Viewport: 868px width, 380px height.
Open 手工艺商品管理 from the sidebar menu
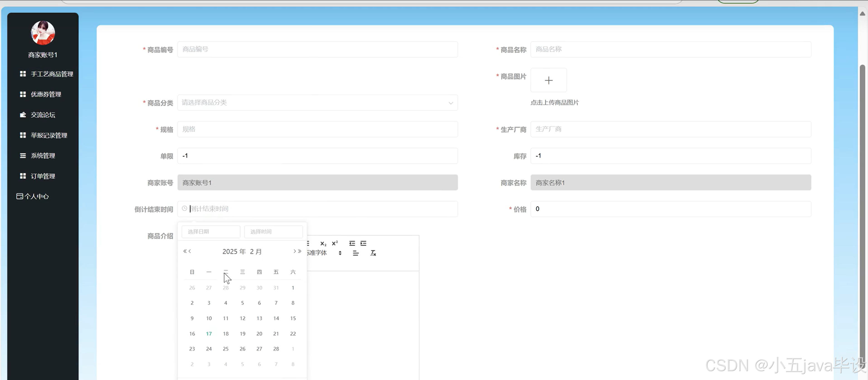point(51,74)
